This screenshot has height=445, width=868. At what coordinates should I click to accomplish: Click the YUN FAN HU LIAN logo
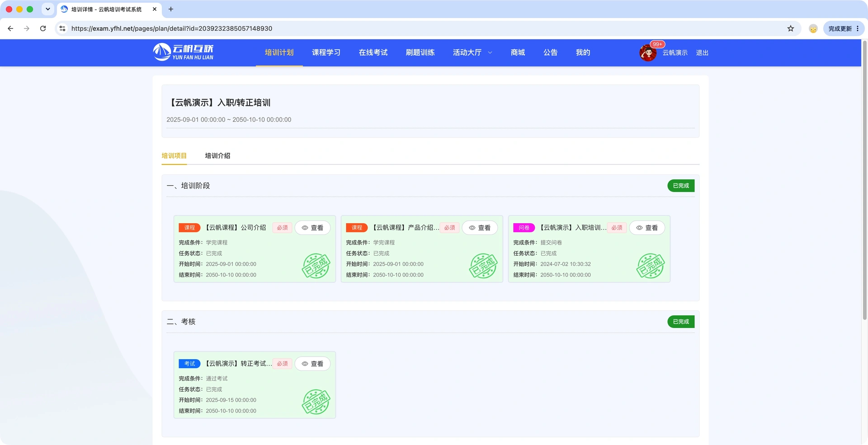click(183, 52)
